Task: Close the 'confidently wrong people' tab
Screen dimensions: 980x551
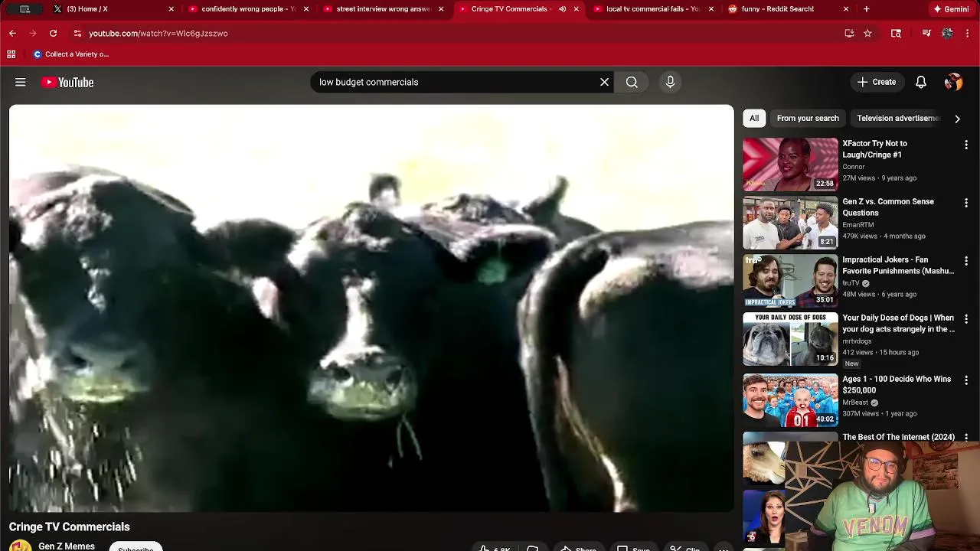Action: coord(306,9)
